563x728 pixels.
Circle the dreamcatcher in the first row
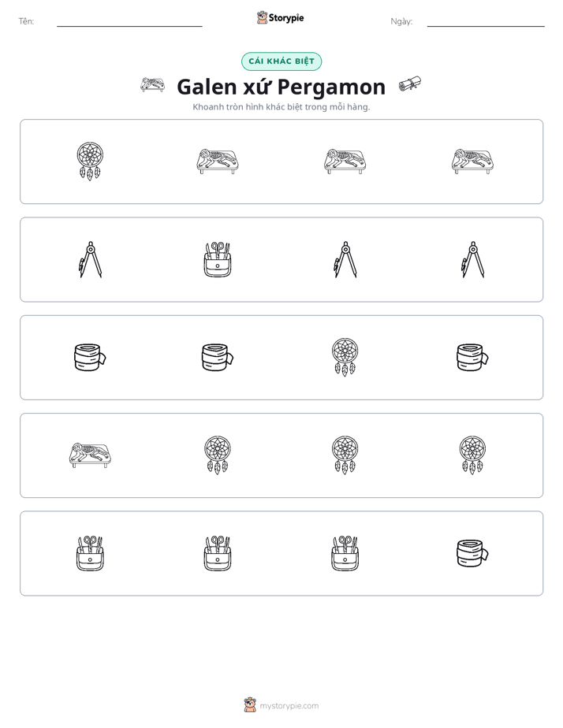point(90,161)
